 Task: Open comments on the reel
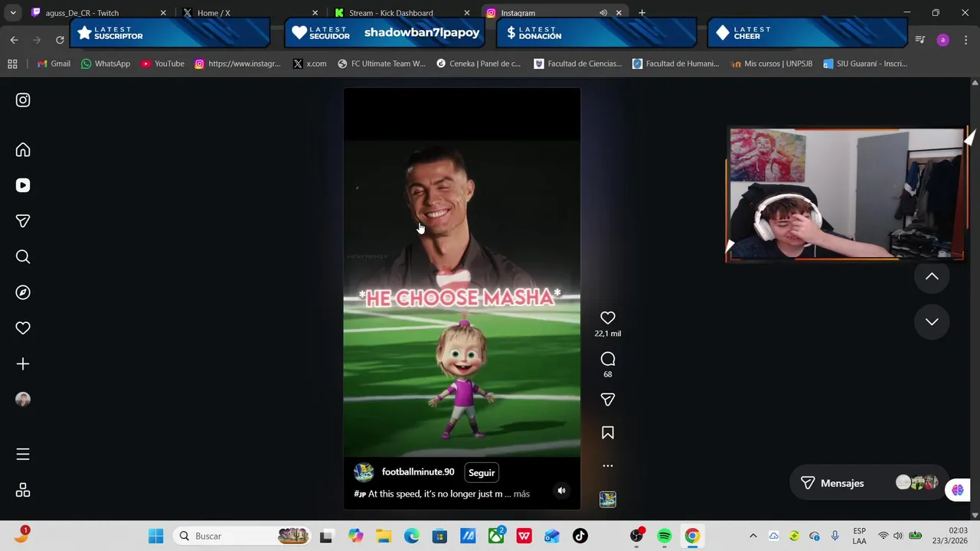click(x=608, y=359)
